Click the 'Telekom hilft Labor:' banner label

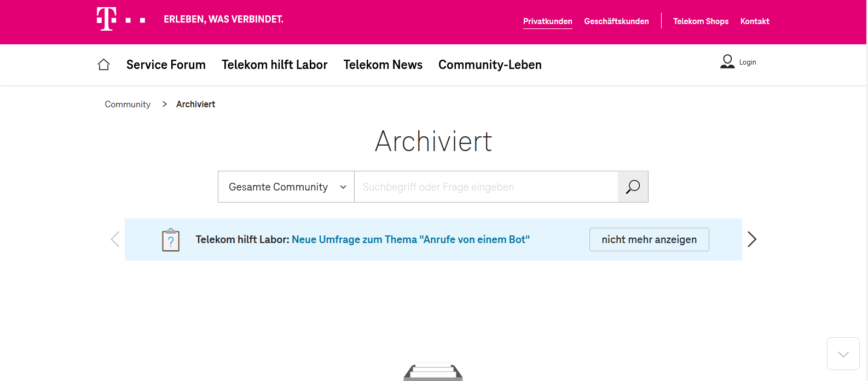(x=242, y=239)
